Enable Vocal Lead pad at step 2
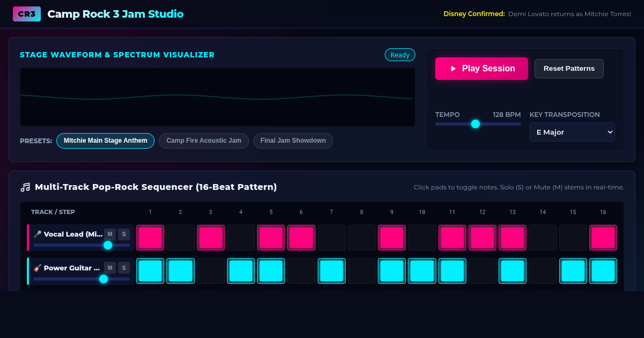Viewport: 644px width, 338px height. 180,238
